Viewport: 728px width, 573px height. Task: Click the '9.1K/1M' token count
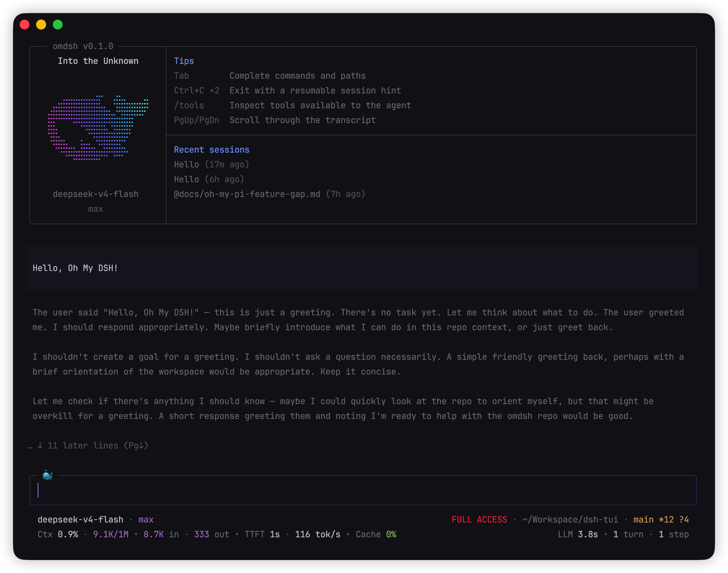(111, 534)
